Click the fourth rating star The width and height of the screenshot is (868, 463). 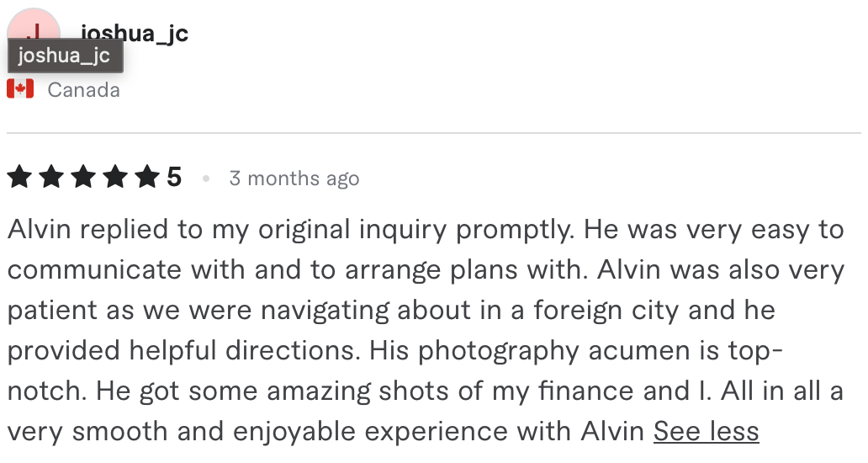116,178
